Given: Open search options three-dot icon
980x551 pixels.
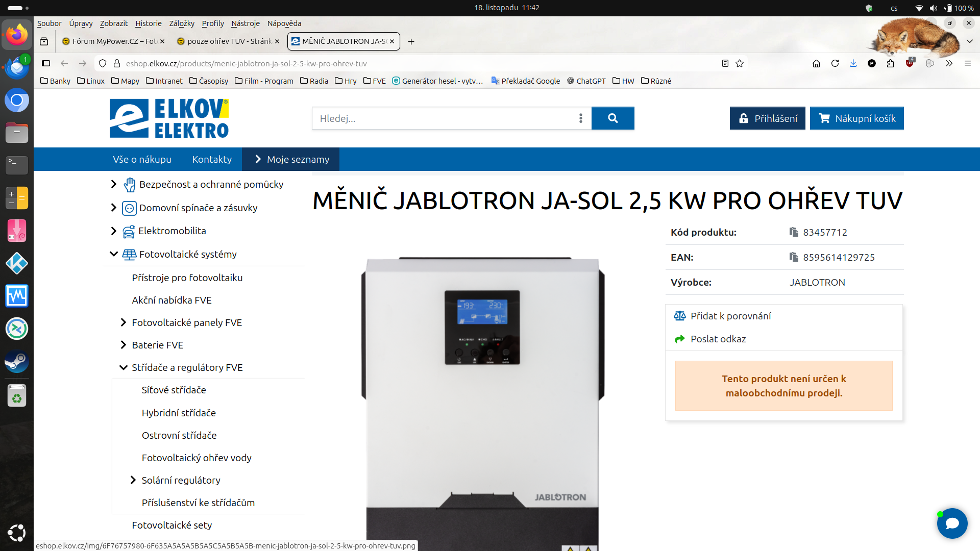Looking at the screenshot, I should (581, 118).
